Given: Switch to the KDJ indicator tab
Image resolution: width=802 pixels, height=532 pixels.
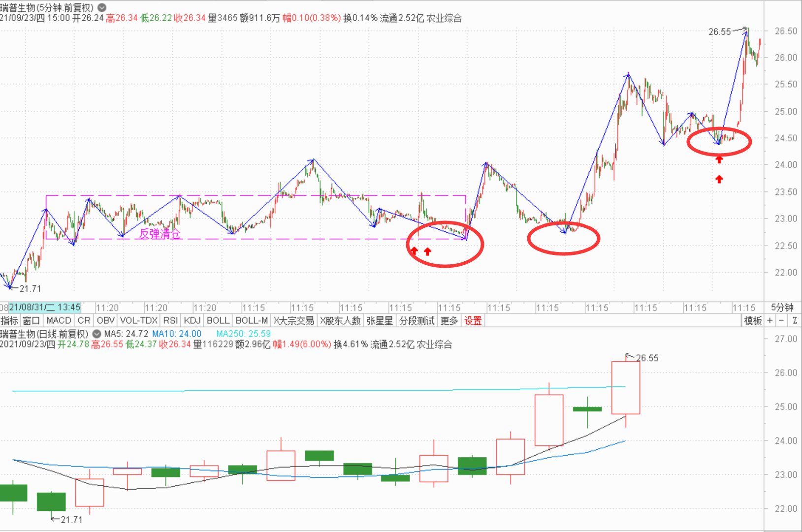Looking at the screenshot, I should pyautogui.click(x=192, y=321).
